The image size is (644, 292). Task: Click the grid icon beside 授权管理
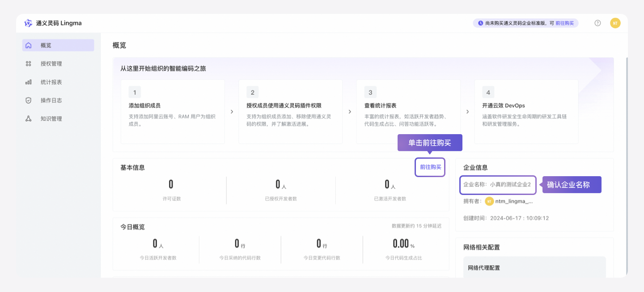[x=29, y=63]
